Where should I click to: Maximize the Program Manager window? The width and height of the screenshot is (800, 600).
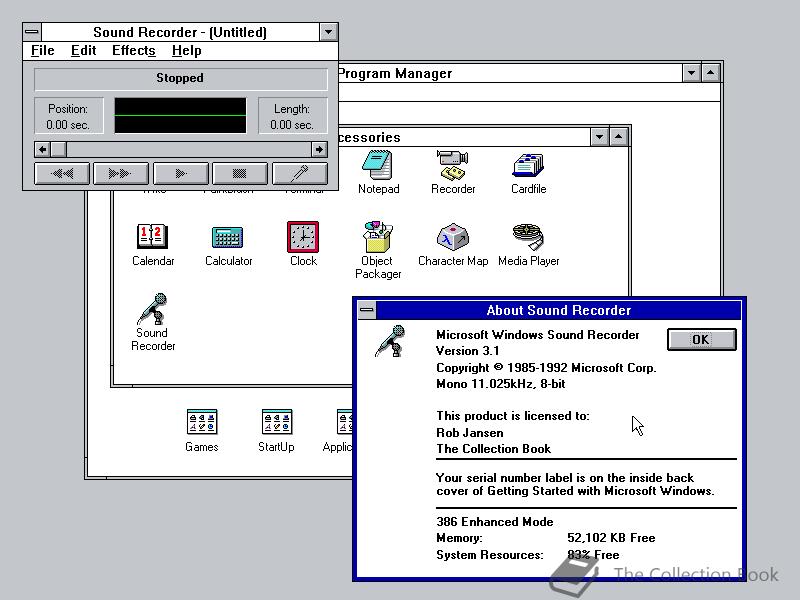(x=711, y=73)
